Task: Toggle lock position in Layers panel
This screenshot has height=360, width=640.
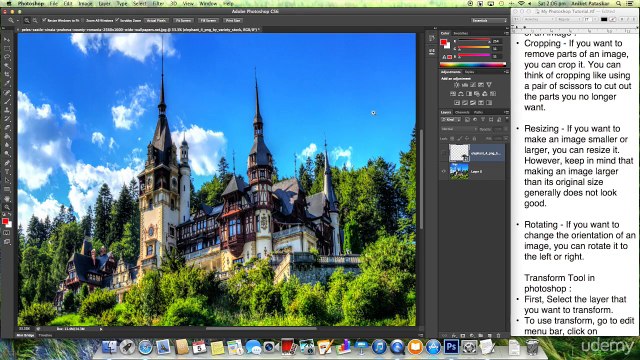Action: [x=467, y=139]
